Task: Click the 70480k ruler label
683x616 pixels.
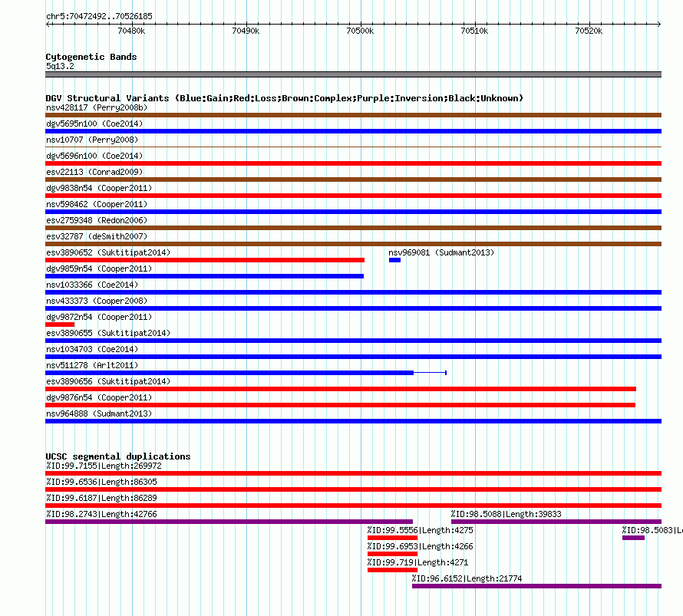Action: coord(131,31)
